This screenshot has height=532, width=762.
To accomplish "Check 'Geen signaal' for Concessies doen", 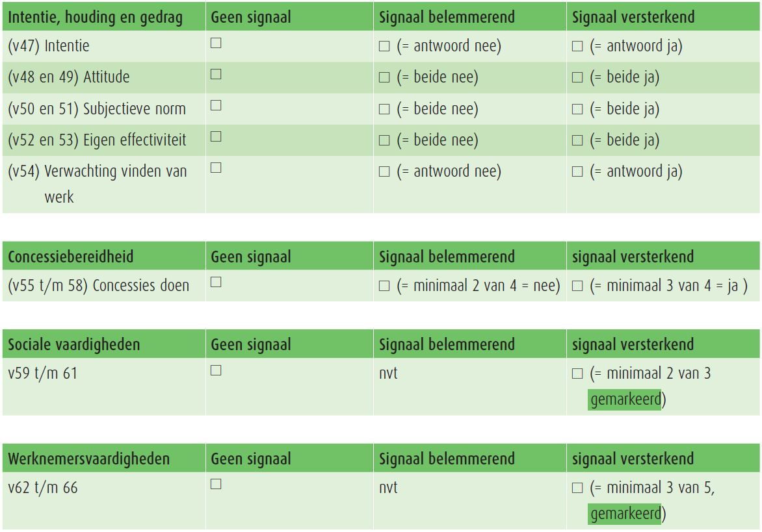I will pyautogui.click(x=216, y=282).
